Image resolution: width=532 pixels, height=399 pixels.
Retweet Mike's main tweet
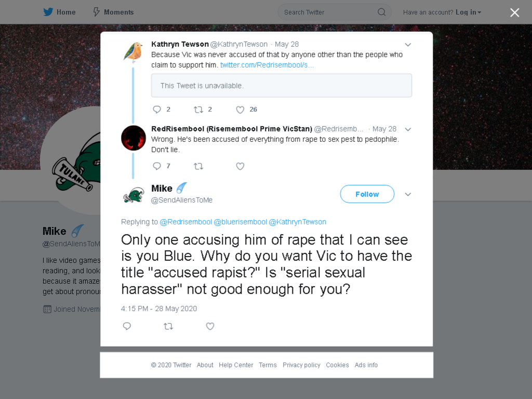tap(168, 326)
